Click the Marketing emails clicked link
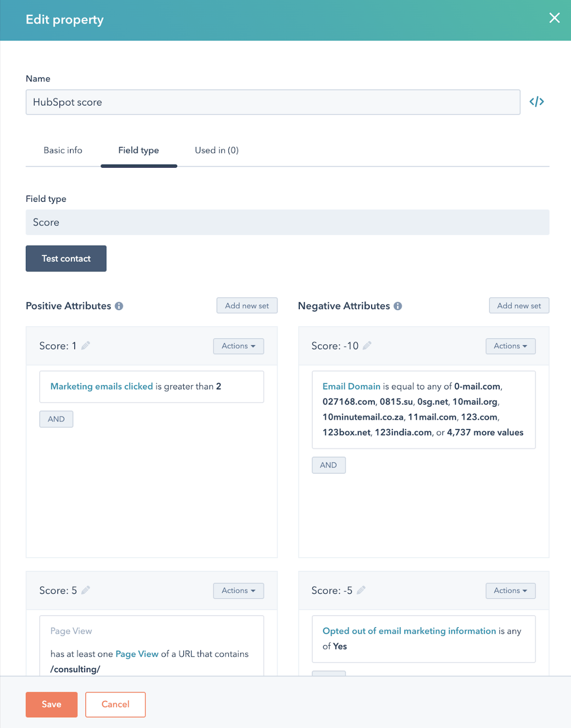 tap(101, 386)
